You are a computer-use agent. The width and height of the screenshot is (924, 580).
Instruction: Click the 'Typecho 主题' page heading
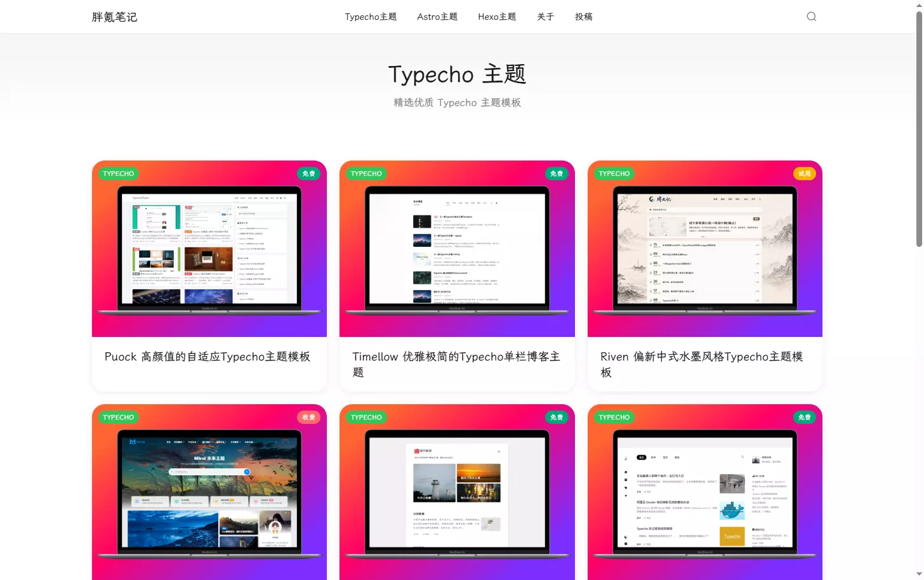457,74
